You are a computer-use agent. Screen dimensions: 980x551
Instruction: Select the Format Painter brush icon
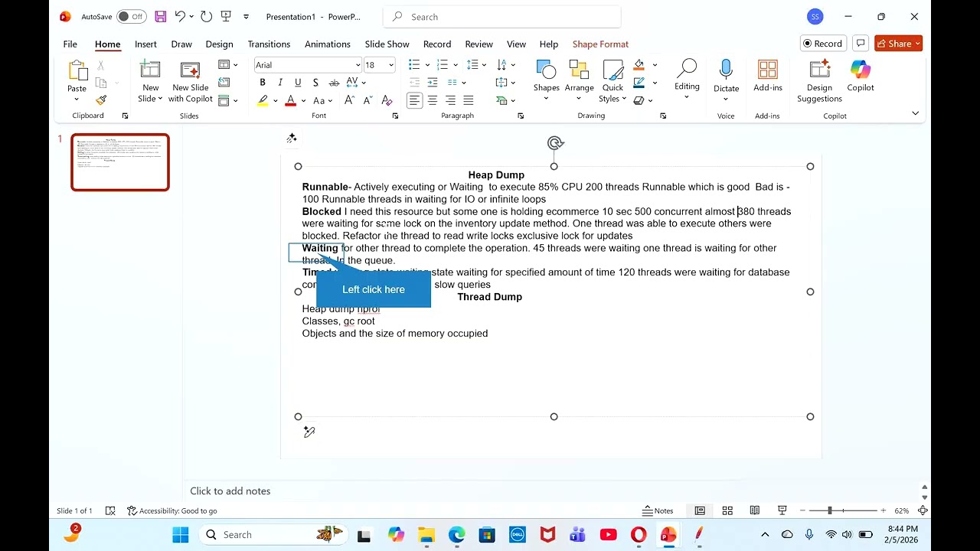point(101,100)
